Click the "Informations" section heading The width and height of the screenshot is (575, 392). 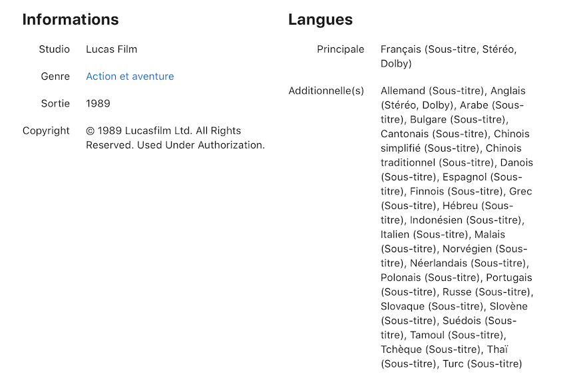point(71,20)
